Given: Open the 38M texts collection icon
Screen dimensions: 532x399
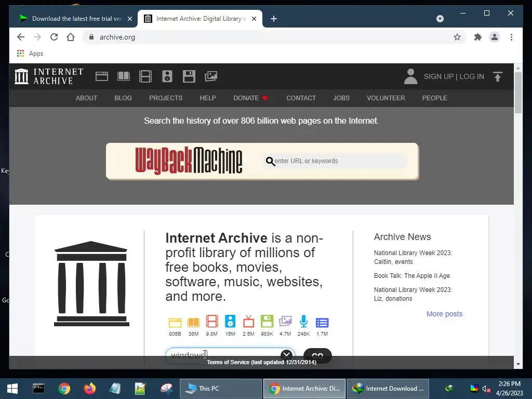Looking at the screenshot, I should (x=193, y=322).
